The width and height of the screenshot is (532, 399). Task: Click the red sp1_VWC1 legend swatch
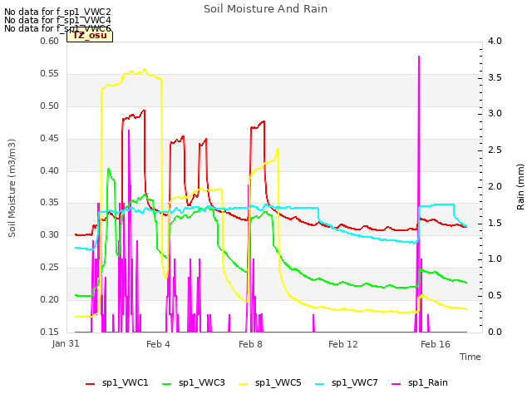coord(91,383)
